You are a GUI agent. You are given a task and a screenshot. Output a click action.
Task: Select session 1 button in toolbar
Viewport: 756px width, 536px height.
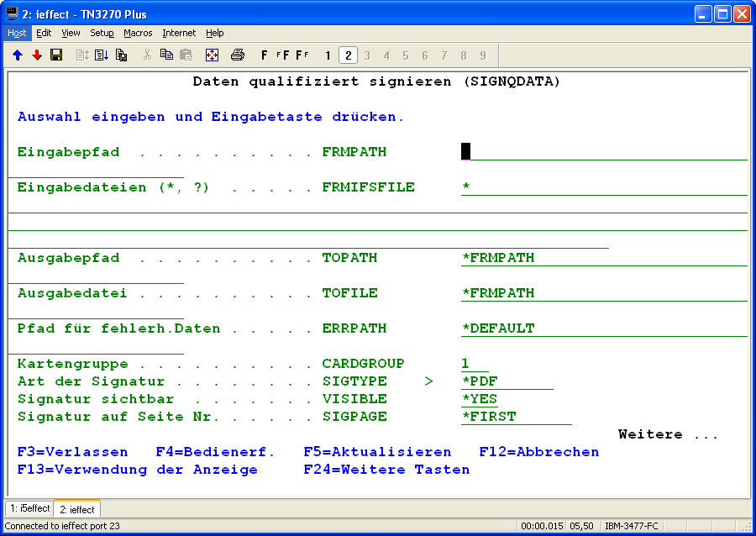pos(328,55)
